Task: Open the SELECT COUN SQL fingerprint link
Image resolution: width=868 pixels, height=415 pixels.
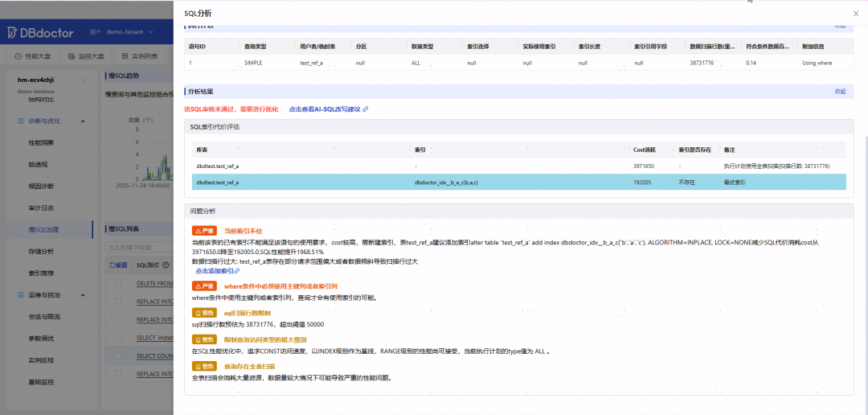Action: (155, 355)
